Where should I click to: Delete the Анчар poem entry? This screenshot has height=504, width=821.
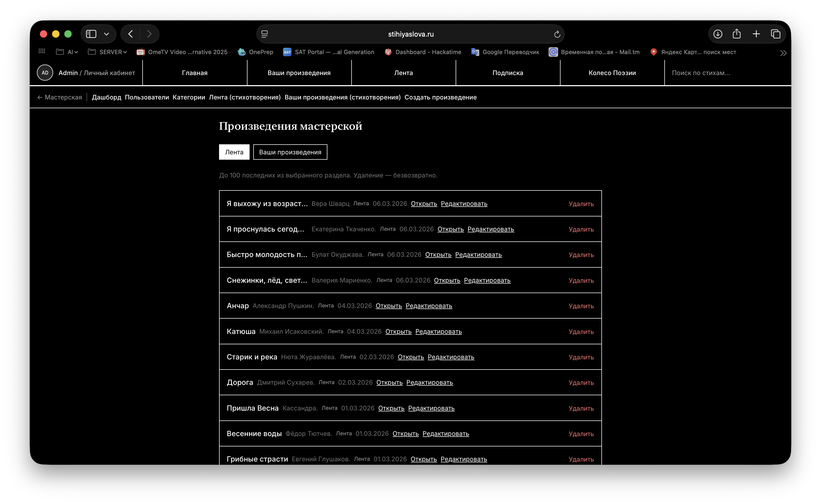click(x=581, y=306)
